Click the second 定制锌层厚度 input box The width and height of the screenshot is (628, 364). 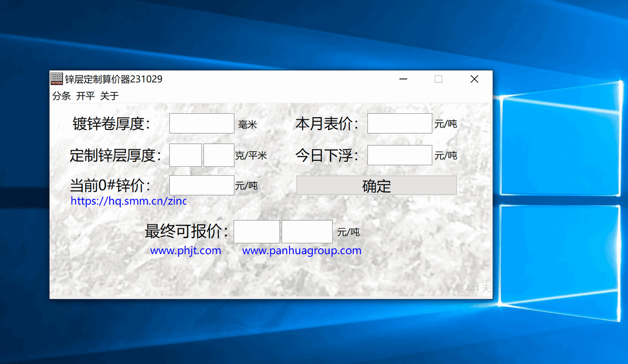point(219,155)
